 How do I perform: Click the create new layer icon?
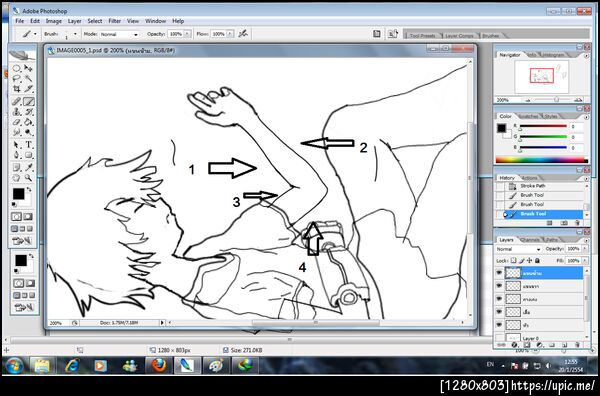[x=564, y=345]
